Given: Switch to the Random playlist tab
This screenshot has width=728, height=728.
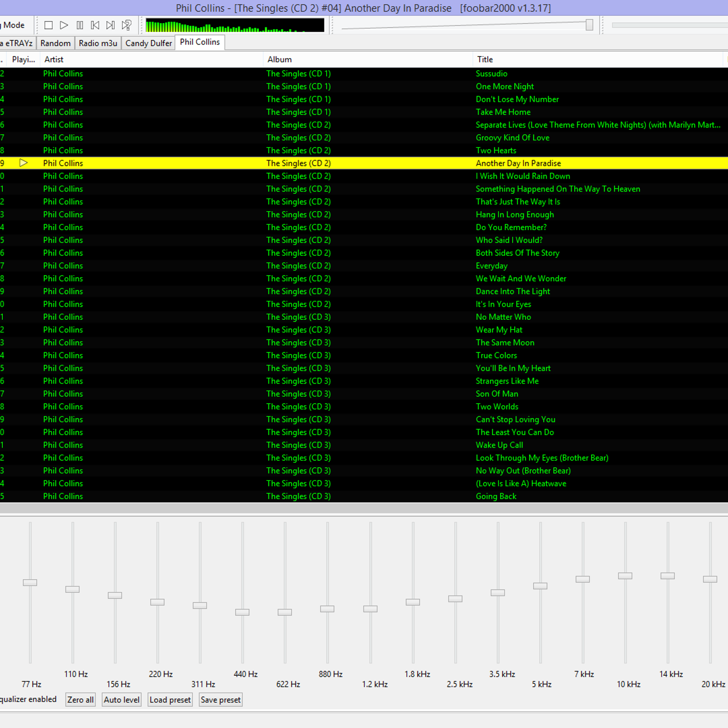Looking at the screenshot, I should click(56, 43).
